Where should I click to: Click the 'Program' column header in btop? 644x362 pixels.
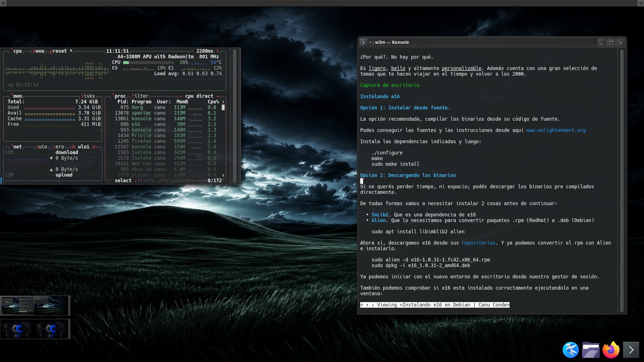click(x=141, y=102)
